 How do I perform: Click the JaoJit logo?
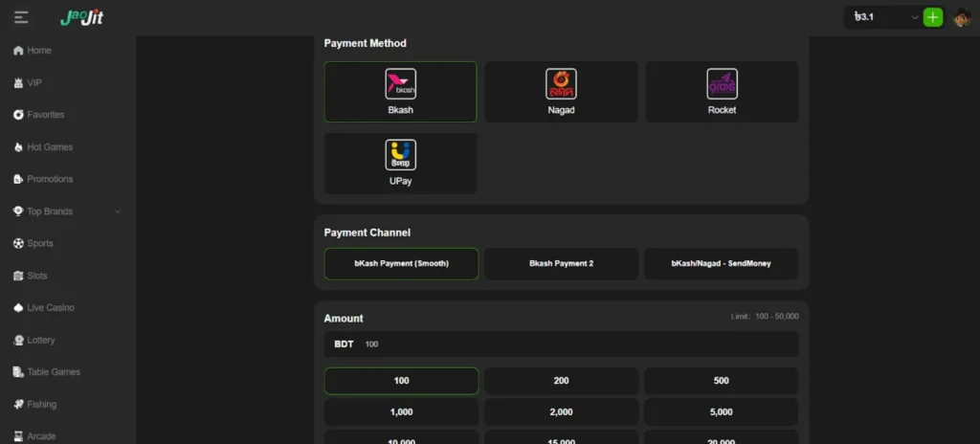82,17
